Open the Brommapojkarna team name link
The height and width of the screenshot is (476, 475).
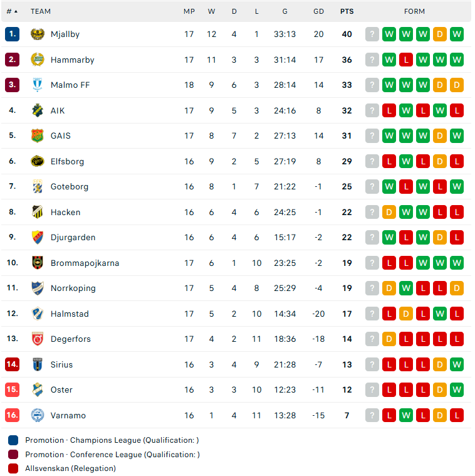pos(85,263)
